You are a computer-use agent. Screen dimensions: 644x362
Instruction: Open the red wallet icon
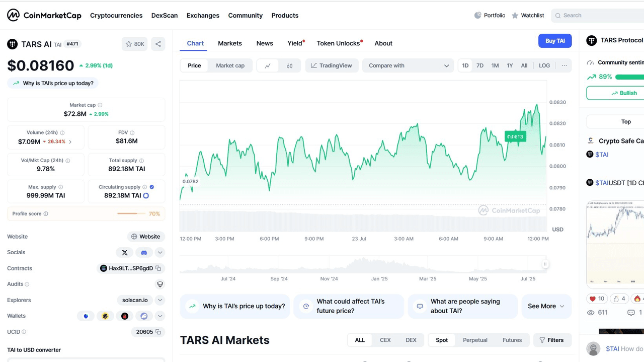tap(125, 316)
